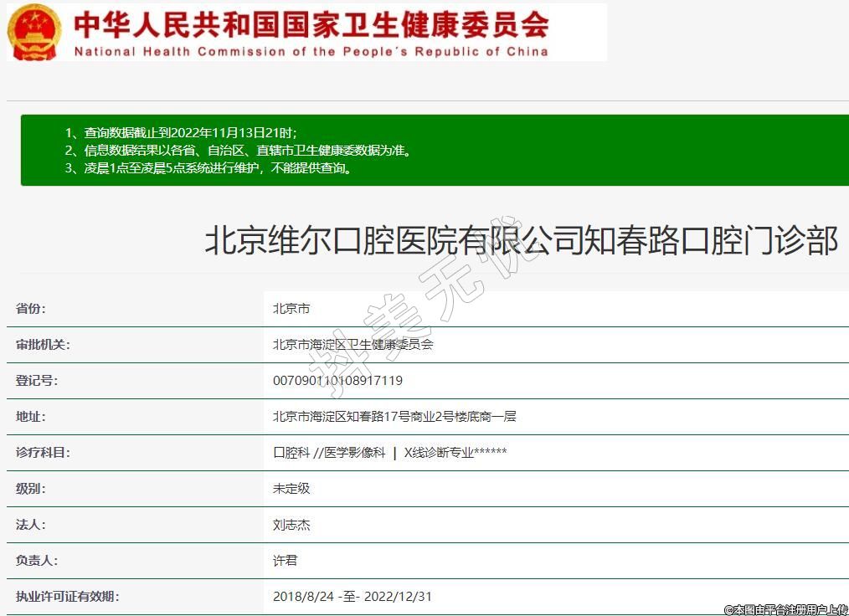This screenshot has width=849, height=616.
Task: Select the address value 知春路17号
Action: pos(394,417)
